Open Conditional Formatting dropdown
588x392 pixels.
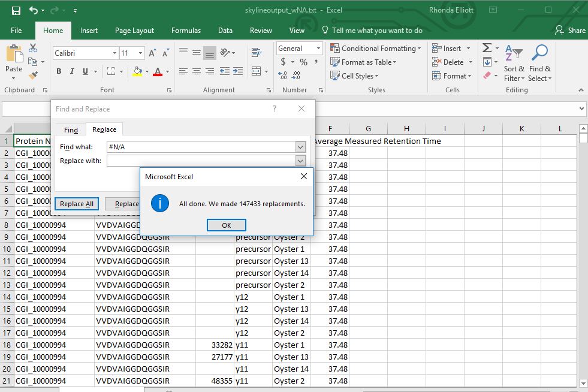point(376,49)
